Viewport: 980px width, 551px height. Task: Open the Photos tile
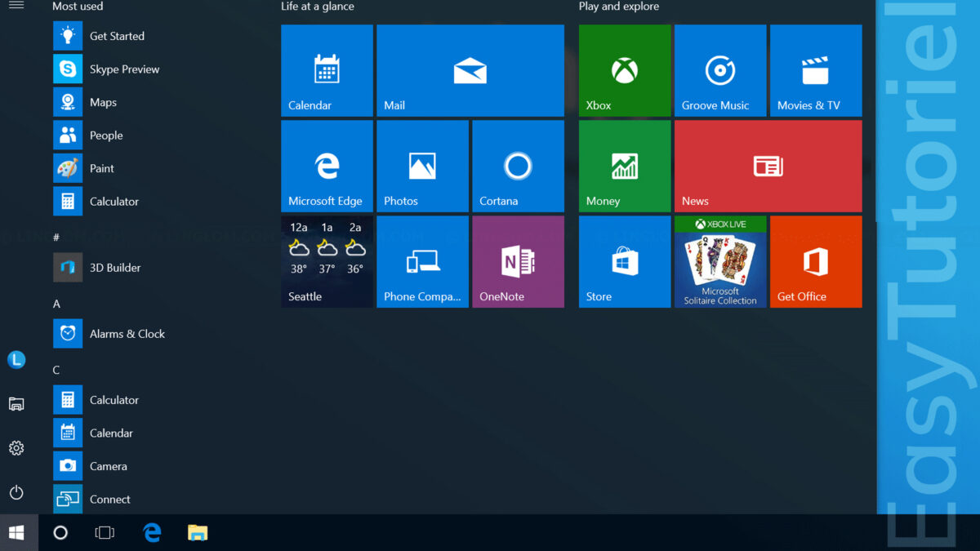422,167
